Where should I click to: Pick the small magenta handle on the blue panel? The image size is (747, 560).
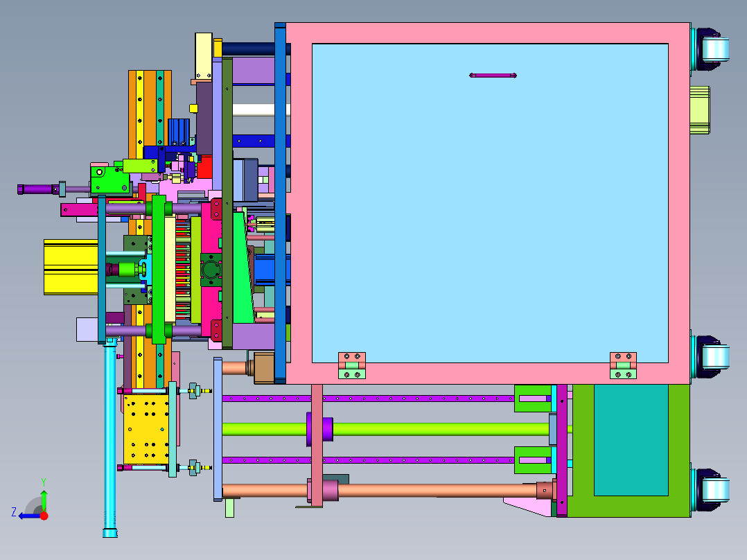[x=493, y=76]
